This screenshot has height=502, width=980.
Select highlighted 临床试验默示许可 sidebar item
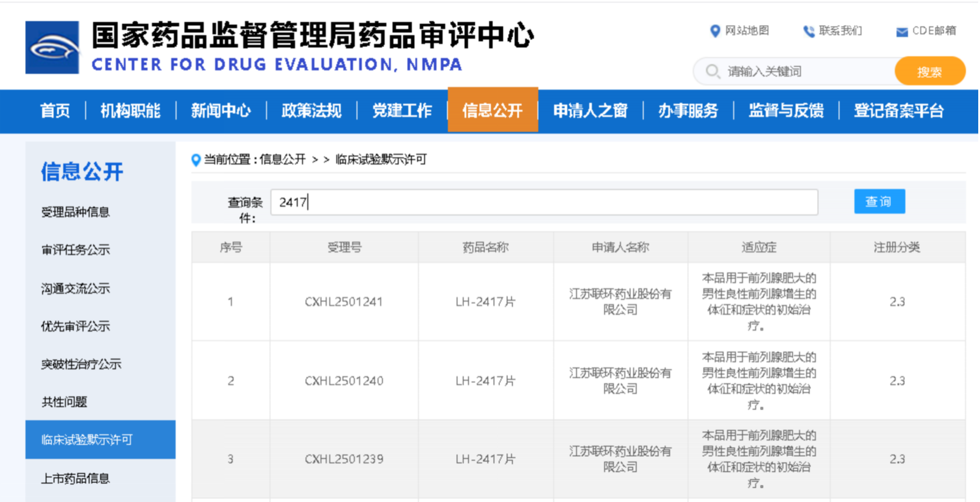[x=87, y=440]
